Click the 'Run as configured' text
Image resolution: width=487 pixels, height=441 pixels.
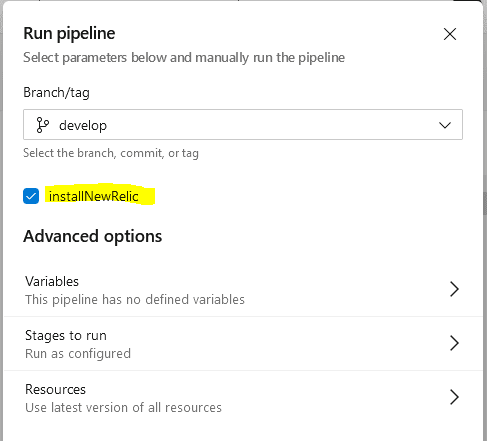78,354
